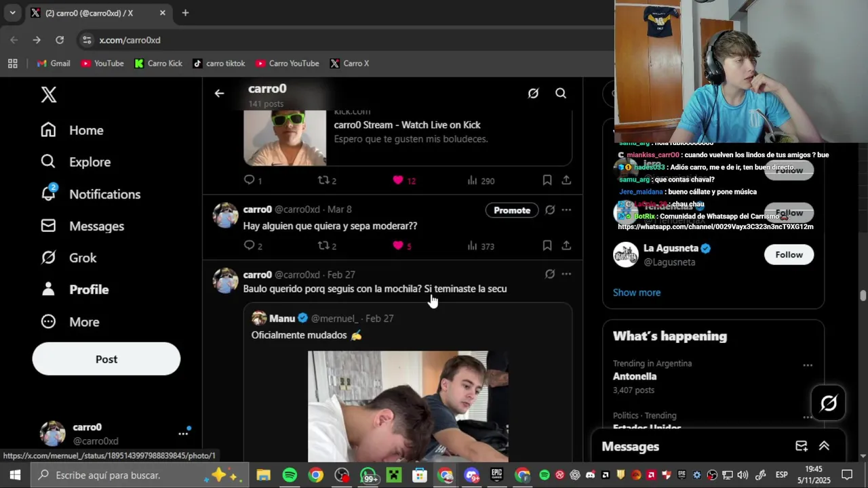Open Minecraft from the taskbar

394,475
